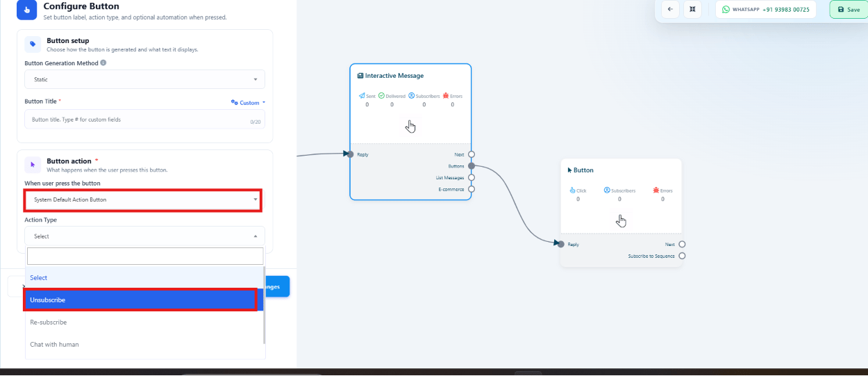Viewport: 868px width, 376px height.
Task: Click the Errors bug icon in Button node
Action: (x=656, y=190)
